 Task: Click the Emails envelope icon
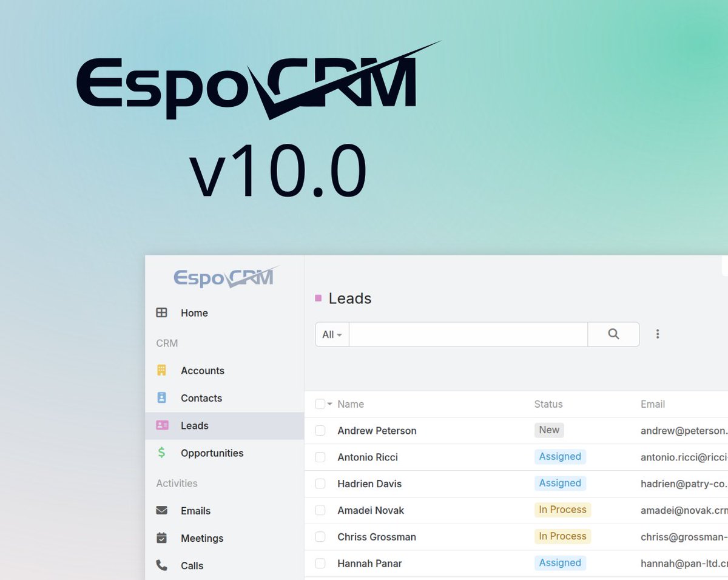[x=161, y=511]
